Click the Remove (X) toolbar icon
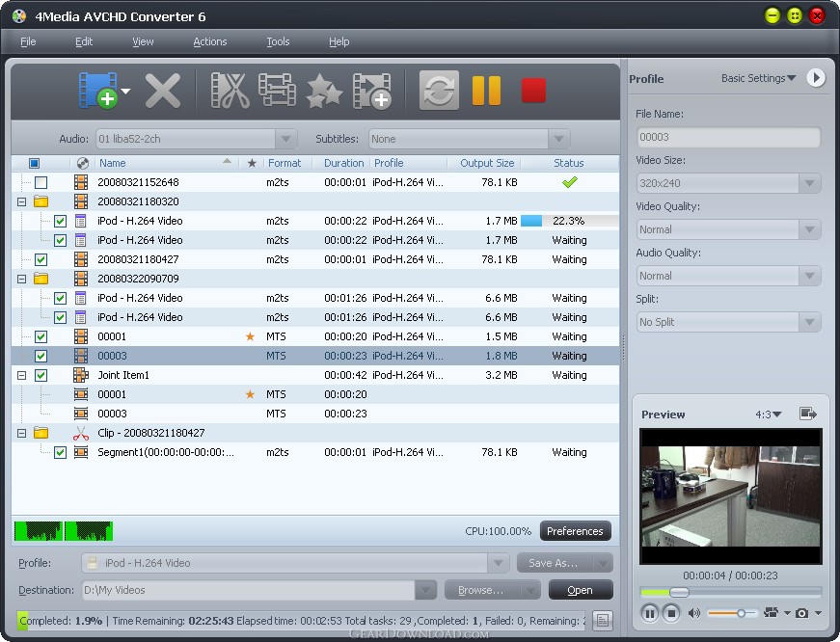Screen dimensions: 840x642 162,91
